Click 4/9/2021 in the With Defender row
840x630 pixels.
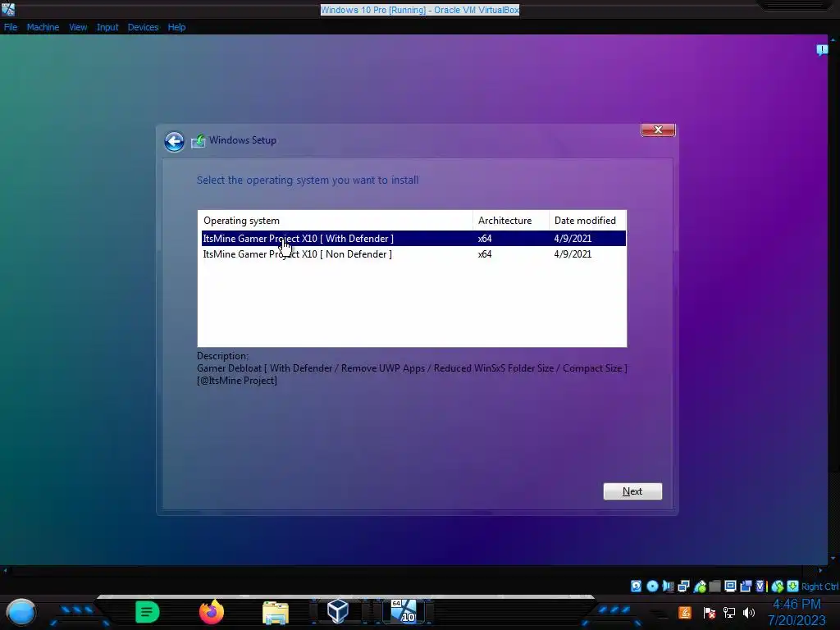(573, 239)
